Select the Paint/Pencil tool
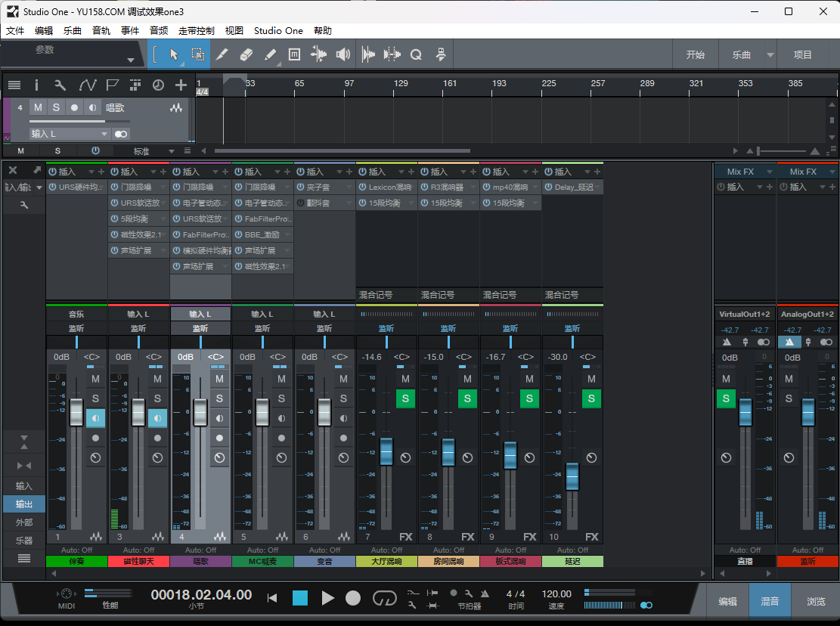840x626 pixels. point(268,54)
